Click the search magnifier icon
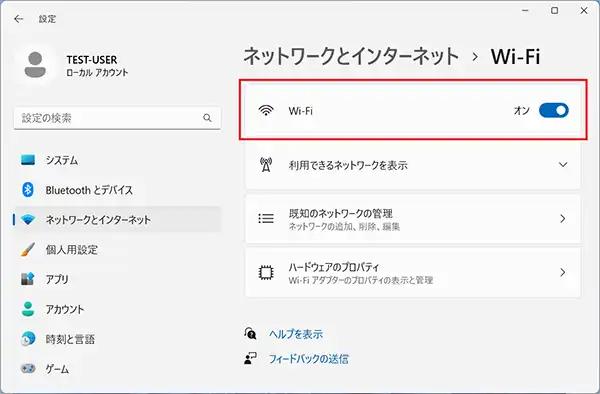 207,118
